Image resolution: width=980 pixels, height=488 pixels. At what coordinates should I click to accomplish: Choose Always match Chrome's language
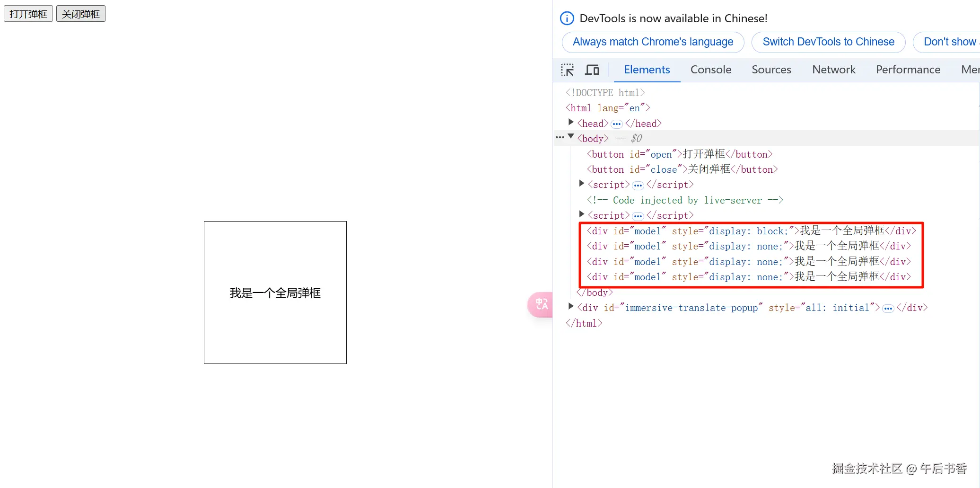coord(653,42)
